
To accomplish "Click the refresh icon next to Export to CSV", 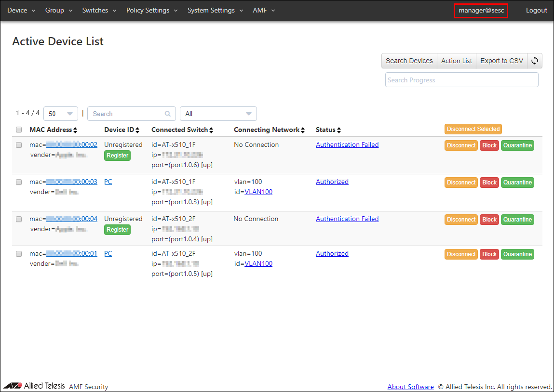I will (x=535, y=61).
